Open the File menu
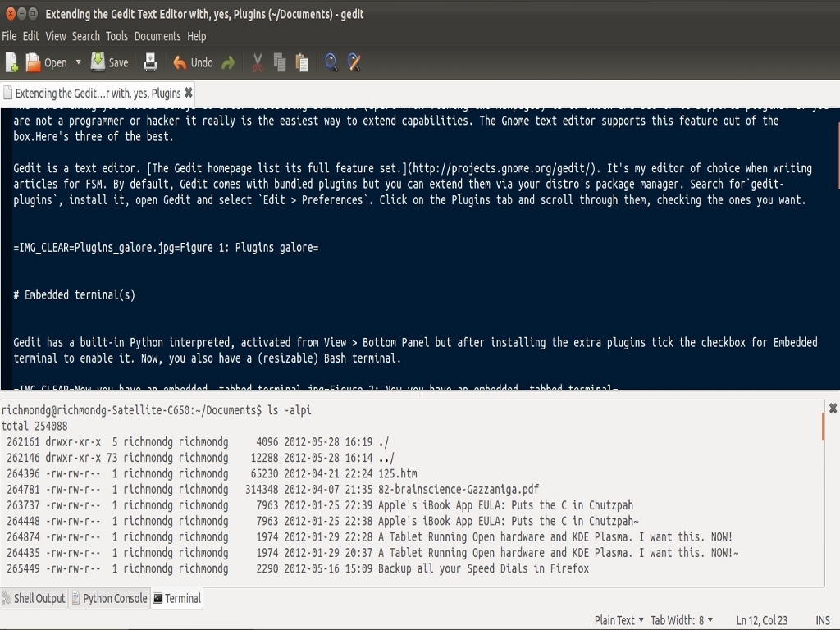 9,36
